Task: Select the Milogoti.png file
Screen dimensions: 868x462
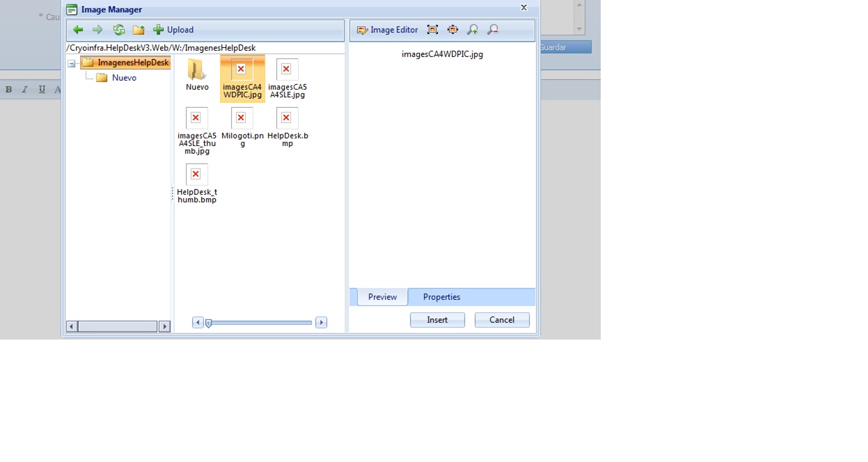Action: tap(242, 127)
